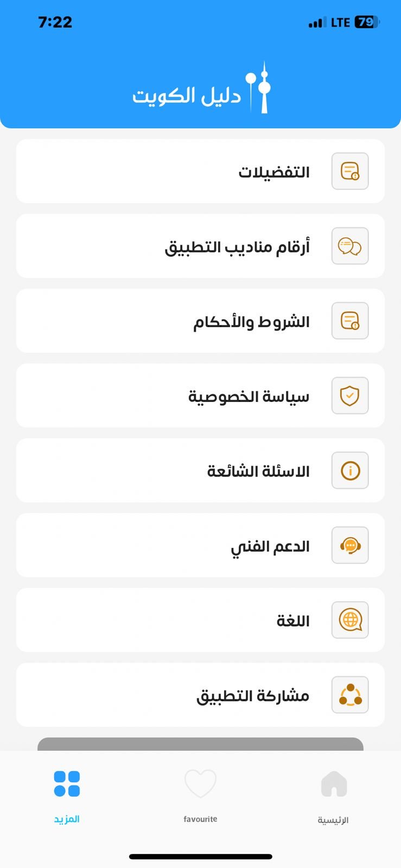Select اللغة language option
401x868 pixels.
293,621
